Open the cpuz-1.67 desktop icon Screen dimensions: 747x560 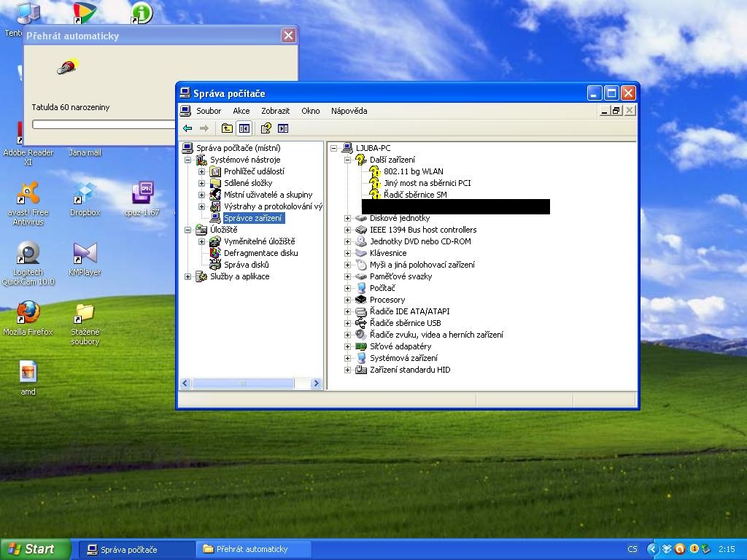[x=142, y=199]
